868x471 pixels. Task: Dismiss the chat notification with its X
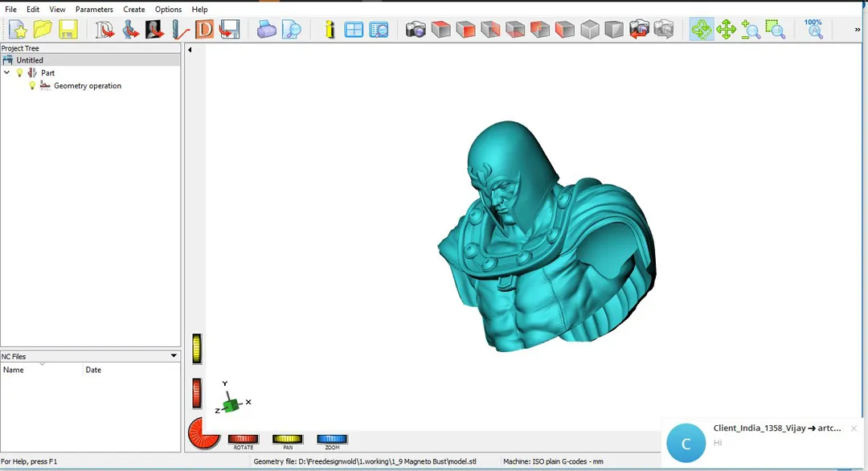click(854, 428)
